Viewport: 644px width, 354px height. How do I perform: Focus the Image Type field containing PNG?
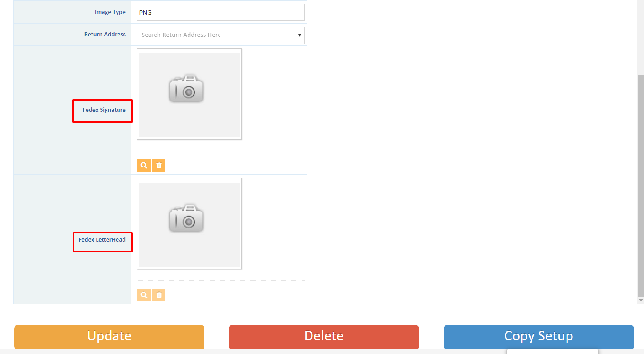(220, 12)
